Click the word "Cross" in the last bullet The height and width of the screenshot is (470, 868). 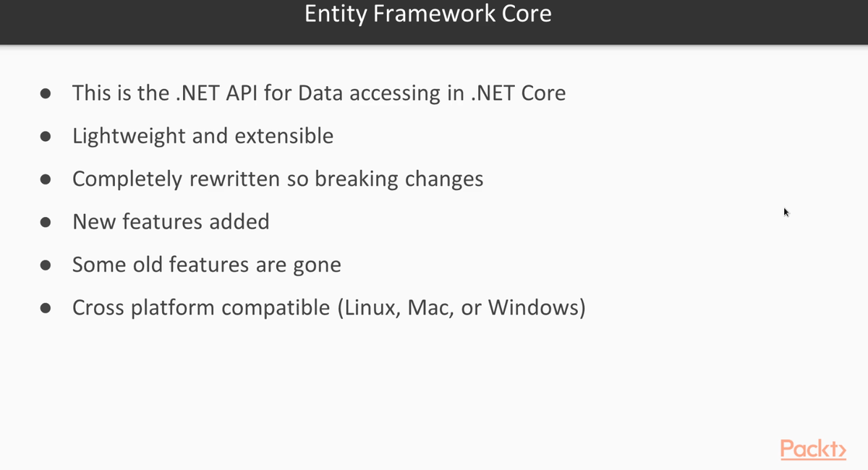click(x=94, y=308)
